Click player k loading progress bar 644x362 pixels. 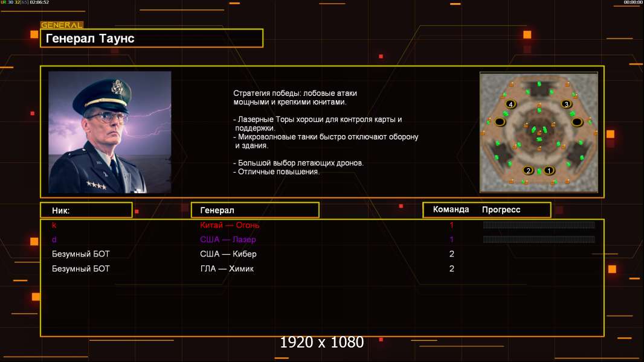click(539, 224)
